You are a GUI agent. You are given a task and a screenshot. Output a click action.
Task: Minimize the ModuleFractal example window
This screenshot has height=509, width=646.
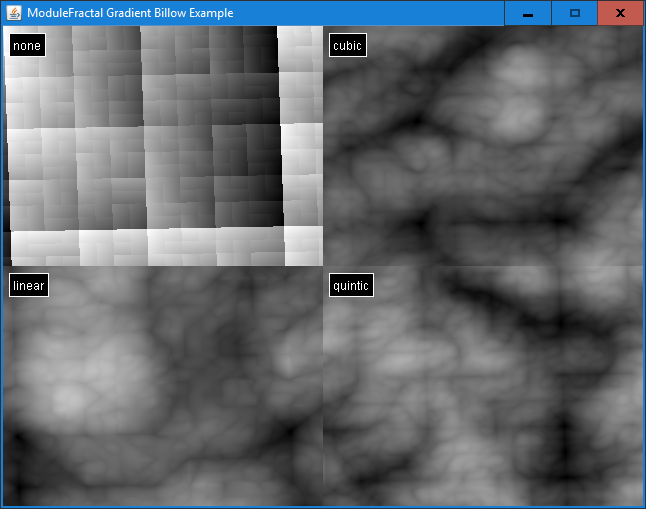coord(527,13)
